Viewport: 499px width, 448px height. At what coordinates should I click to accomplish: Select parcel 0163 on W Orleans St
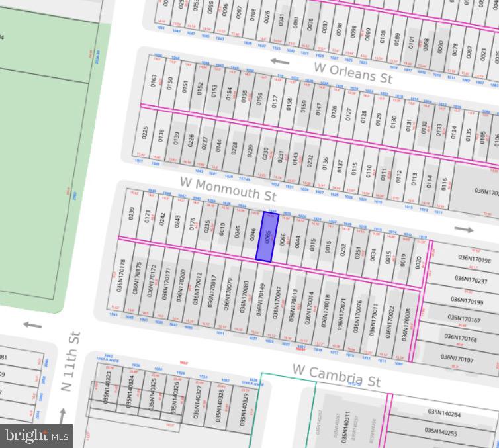154,82
